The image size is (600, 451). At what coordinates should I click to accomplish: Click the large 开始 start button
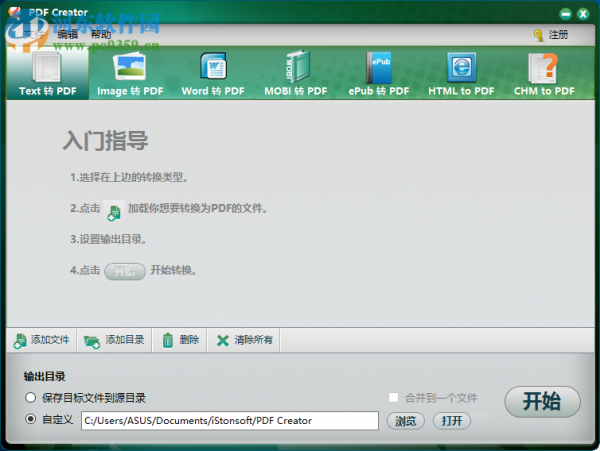click(x=542, y=402)
